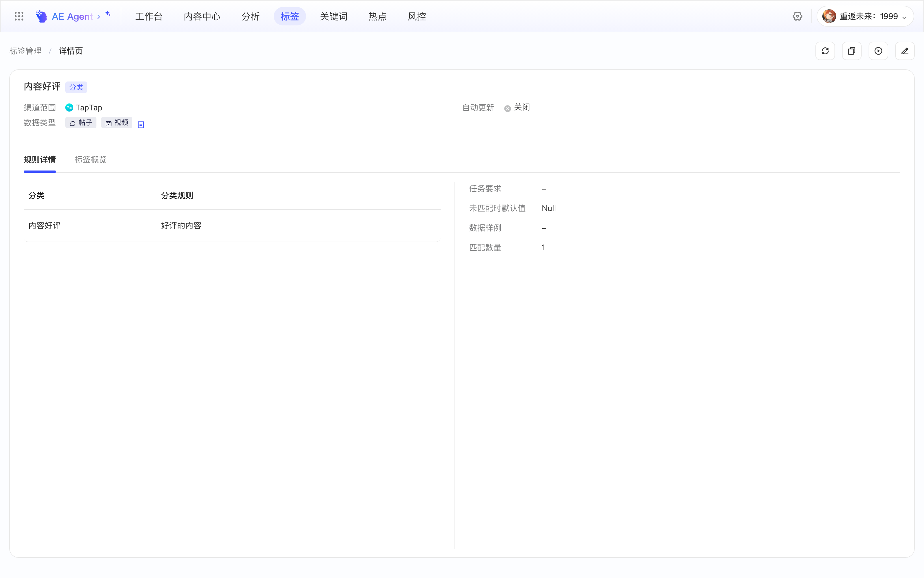The width and height of the screenshot is (924, 578).
Task: Select the 标签 menu item
Action: (x=290, y=16)
